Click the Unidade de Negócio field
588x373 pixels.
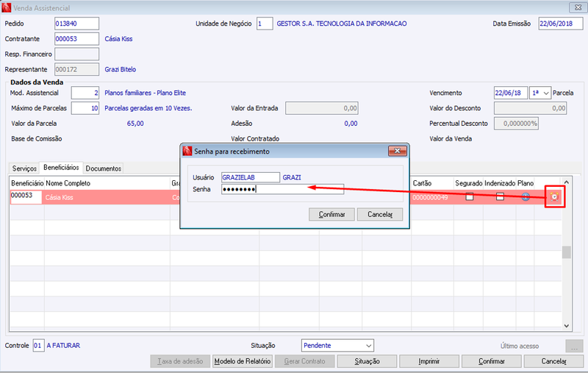click(x=265, y=24)
